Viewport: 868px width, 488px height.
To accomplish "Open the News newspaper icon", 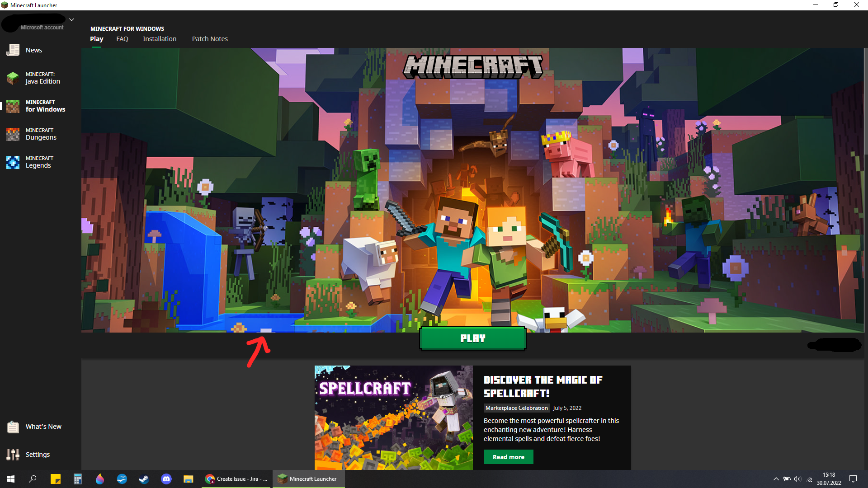I will 13,50.
